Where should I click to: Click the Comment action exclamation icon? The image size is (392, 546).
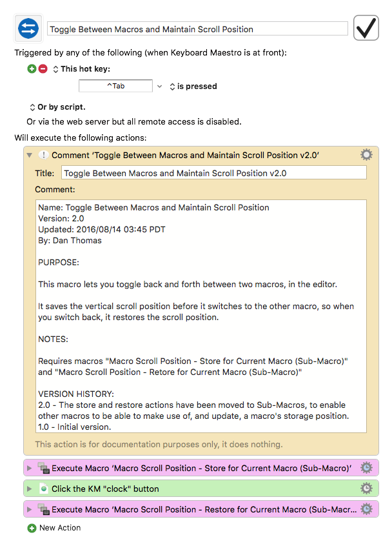[x=43, y=155]
